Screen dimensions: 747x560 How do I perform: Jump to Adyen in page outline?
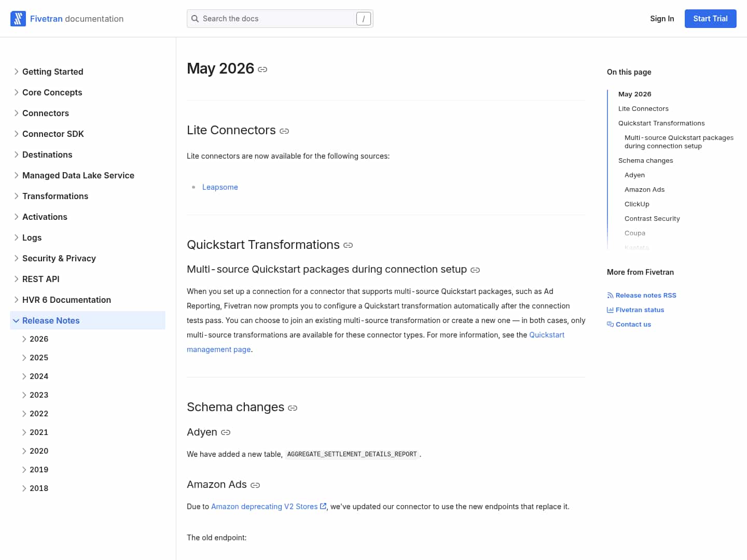(x=634, y=175)
